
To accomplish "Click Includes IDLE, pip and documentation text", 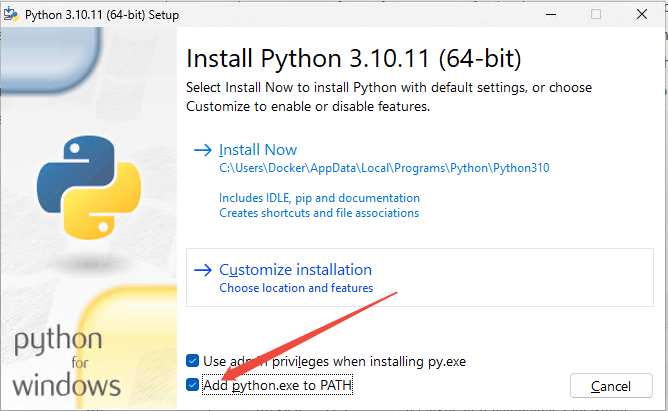I will coord(319,198).
